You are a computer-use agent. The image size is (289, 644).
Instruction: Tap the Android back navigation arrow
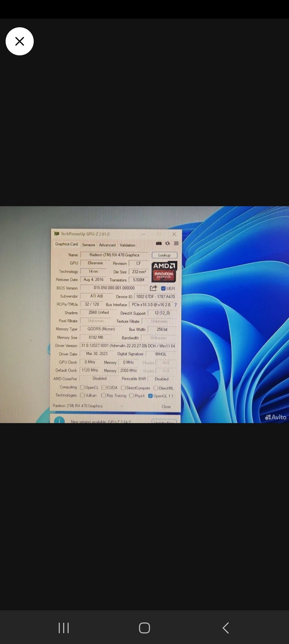coord(226,628)
